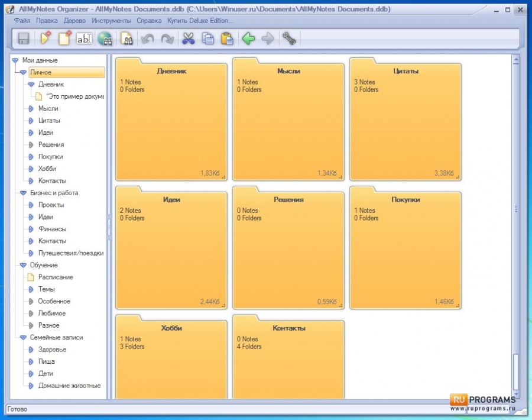Screen dimensions: 532x420
Task: Select Домашние животные in tree
Action: click(69, 386)
